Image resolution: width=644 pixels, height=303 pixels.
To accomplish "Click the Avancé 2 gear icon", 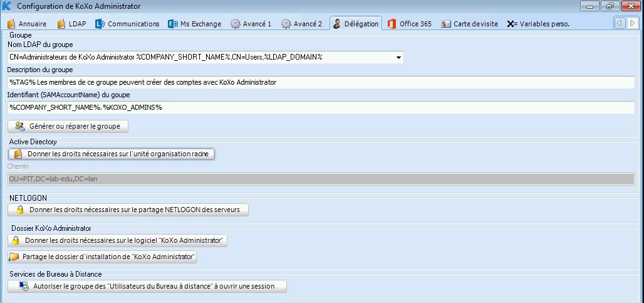I will click(x=286, y=24).
